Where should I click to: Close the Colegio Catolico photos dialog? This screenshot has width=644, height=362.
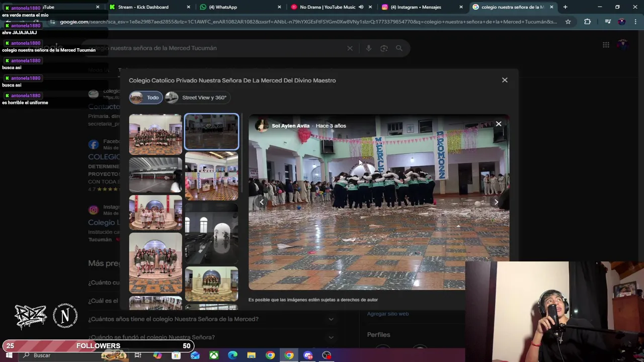click(505, 80)
